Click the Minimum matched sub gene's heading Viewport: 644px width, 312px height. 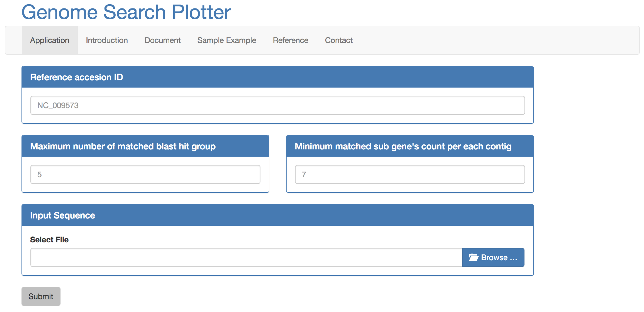coord(403,146)
